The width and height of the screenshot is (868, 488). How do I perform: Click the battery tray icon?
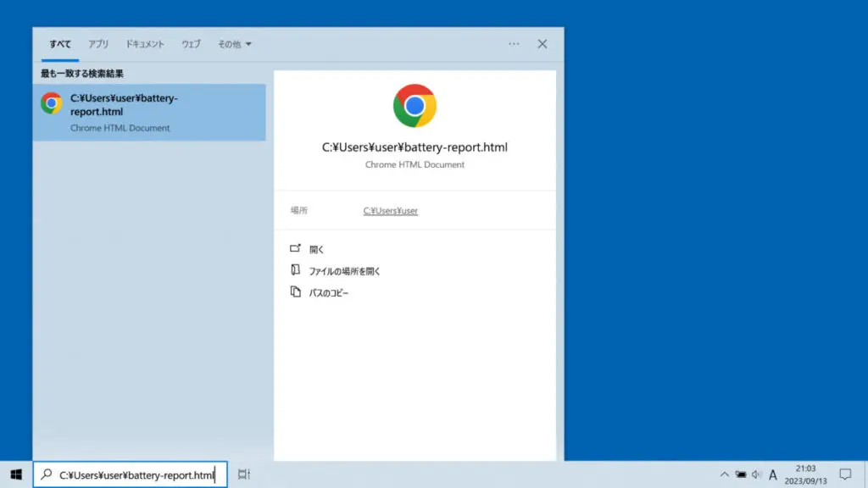coord(740,474)
